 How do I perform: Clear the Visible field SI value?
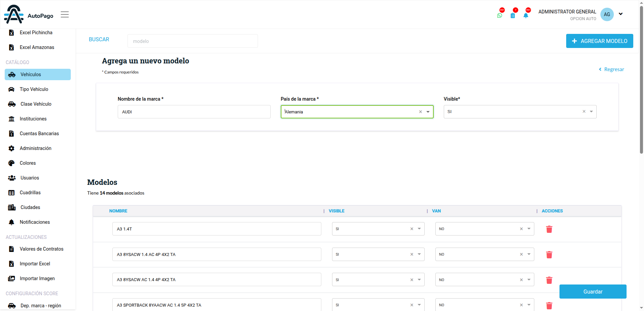click(x=584, y=111)
